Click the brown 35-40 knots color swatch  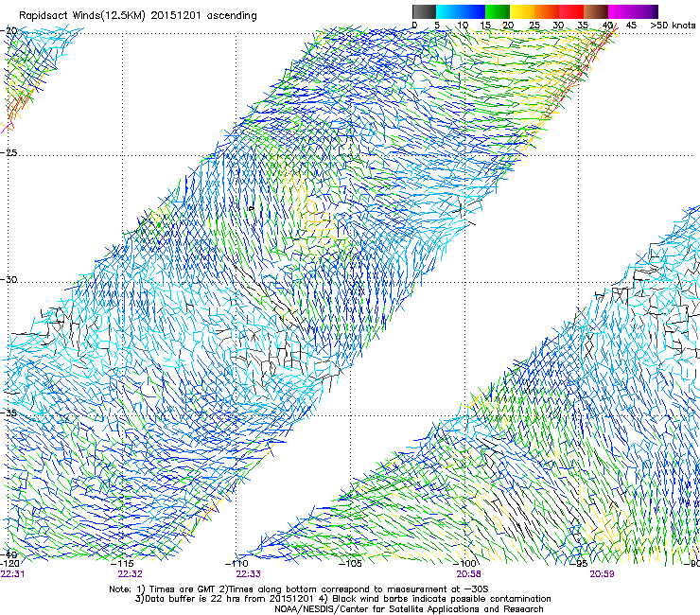[x=596, y=11]
